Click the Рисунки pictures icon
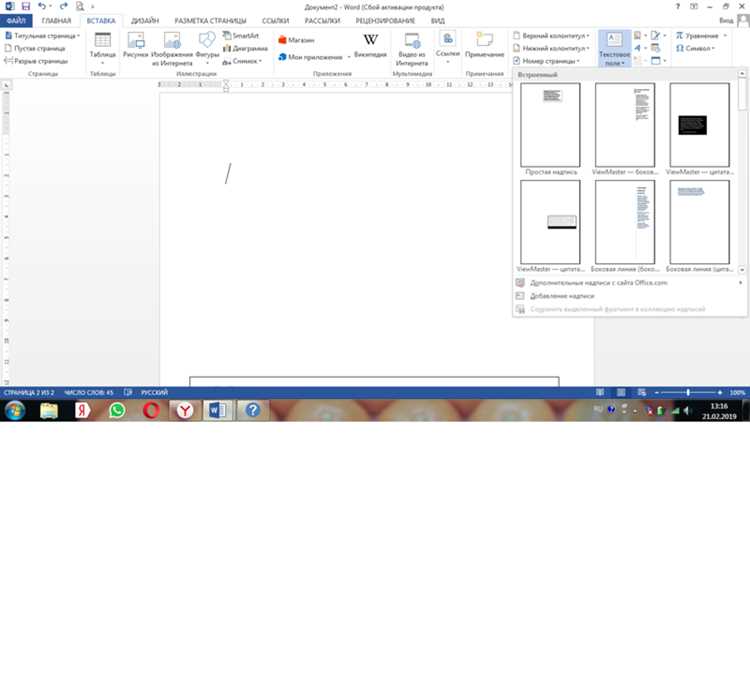Image resolution: width=750 pixels, height=685 pixels. point(136,45)
